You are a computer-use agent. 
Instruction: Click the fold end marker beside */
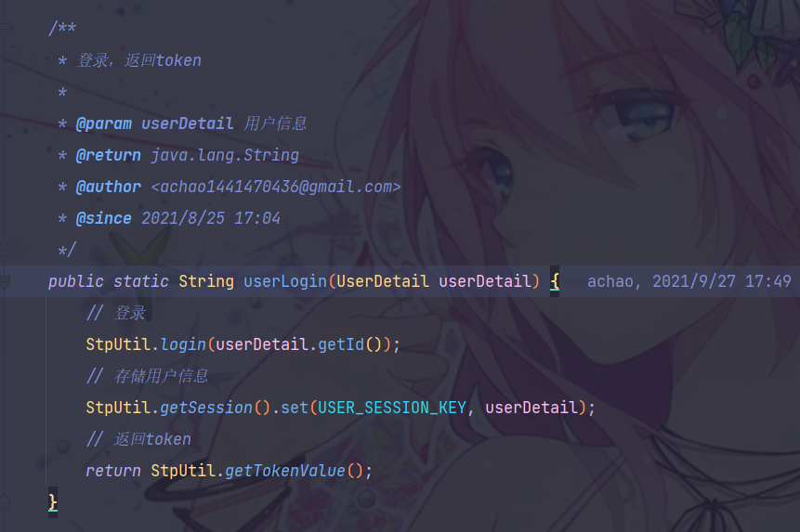coord(4,250)
